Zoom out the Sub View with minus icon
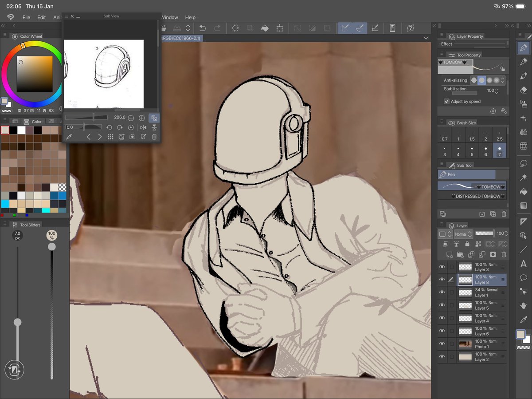Viewport: 532px width, 399px height. pyautogui.click(x=131, y=118)
